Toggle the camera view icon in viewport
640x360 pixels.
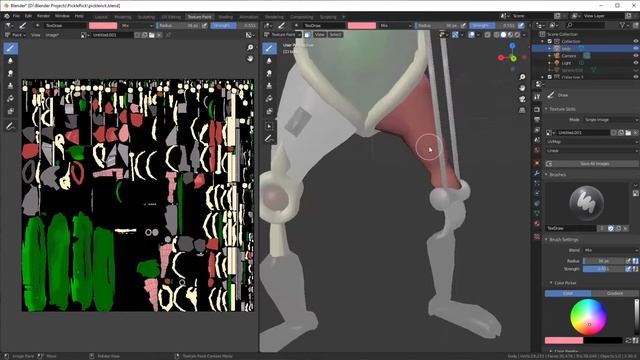[522, 99]
